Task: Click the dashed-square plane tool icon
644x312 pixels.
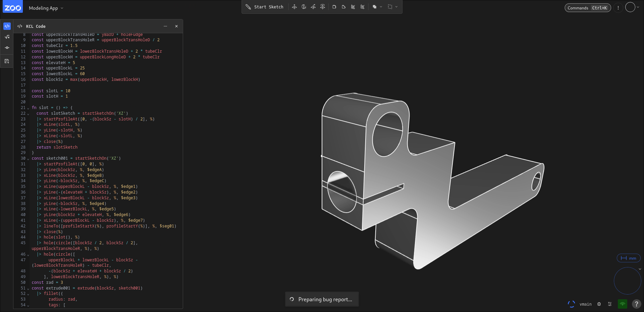Action: coord(390,7)
